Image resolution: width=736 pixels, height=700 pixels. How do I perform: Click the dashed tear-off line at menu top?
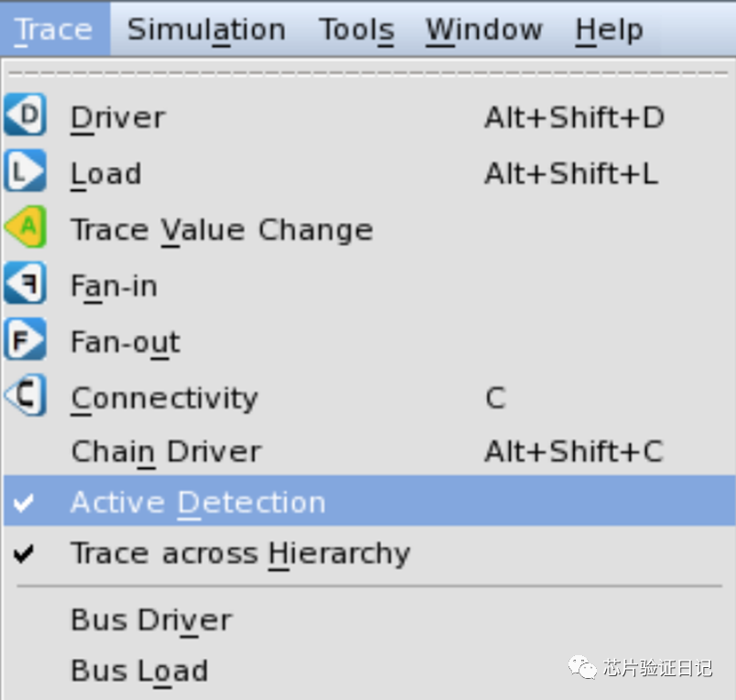(x=366, y=70)
